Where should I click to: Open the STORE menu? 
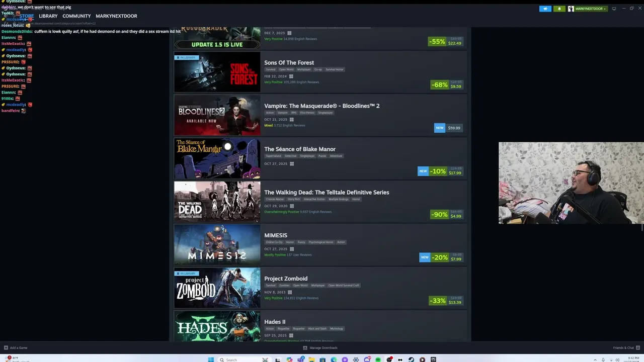27,16
